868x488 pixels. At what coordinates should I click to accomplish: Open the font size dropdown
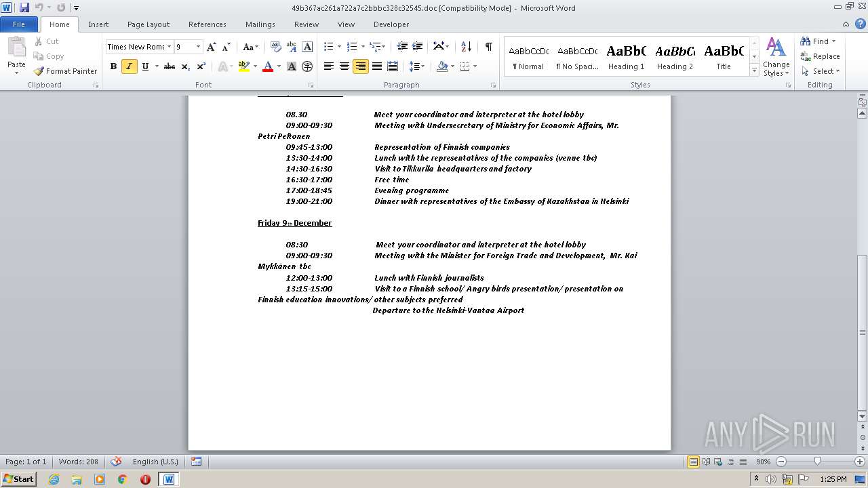(x=198, y=47)
